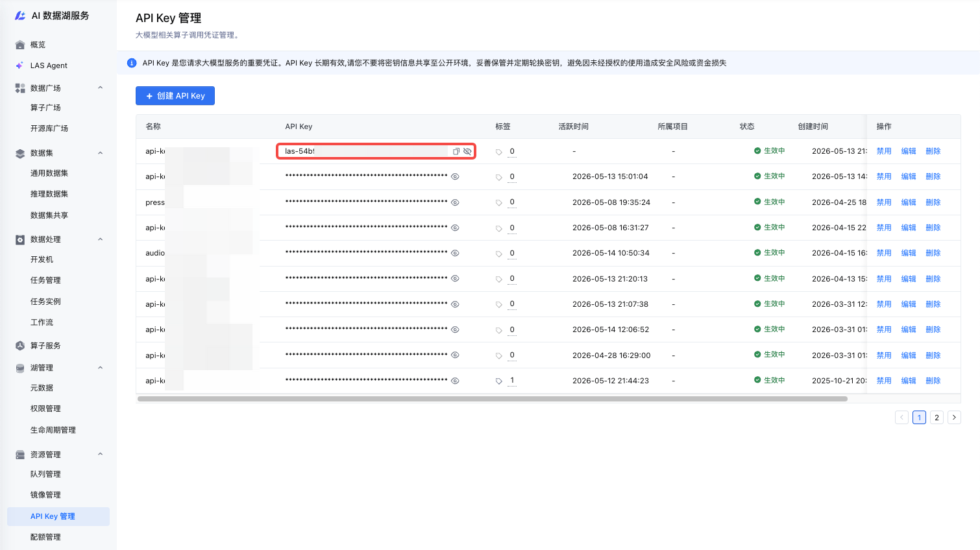This screenshot has width=980, height=550.
Task: Click info icon in the notice banner
Action: point(132,63)
